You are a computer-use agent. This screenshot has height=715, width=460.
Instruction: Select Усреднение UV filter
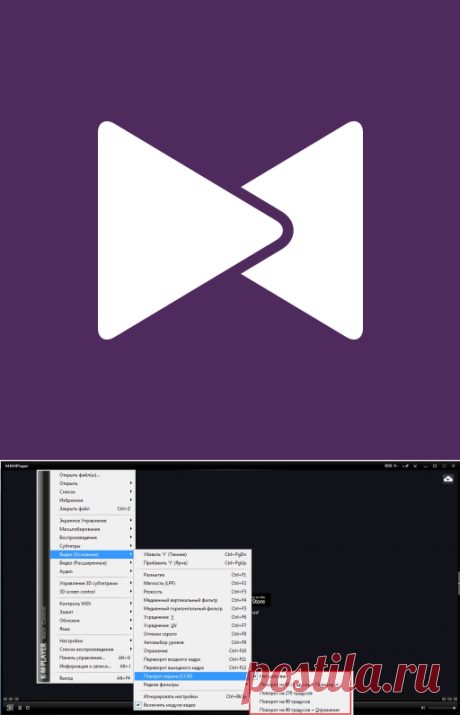click(x=192, y=626)
